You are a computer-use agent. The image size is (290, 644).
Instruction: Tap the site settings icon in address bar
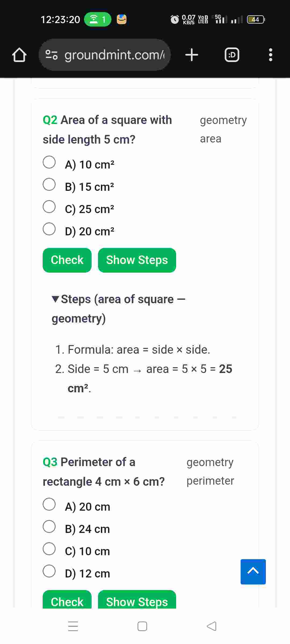point(51,55)
